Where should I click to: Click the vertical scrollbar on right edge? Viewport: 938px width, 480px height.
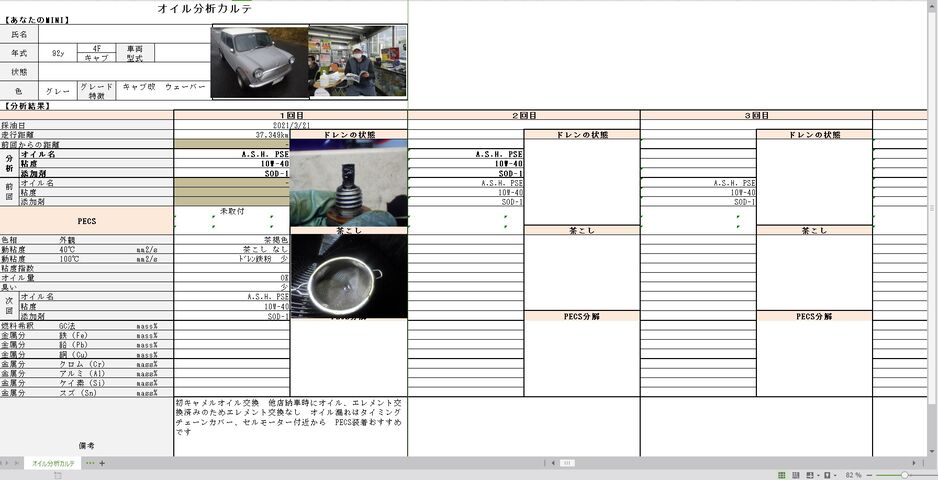coord(933,208)
